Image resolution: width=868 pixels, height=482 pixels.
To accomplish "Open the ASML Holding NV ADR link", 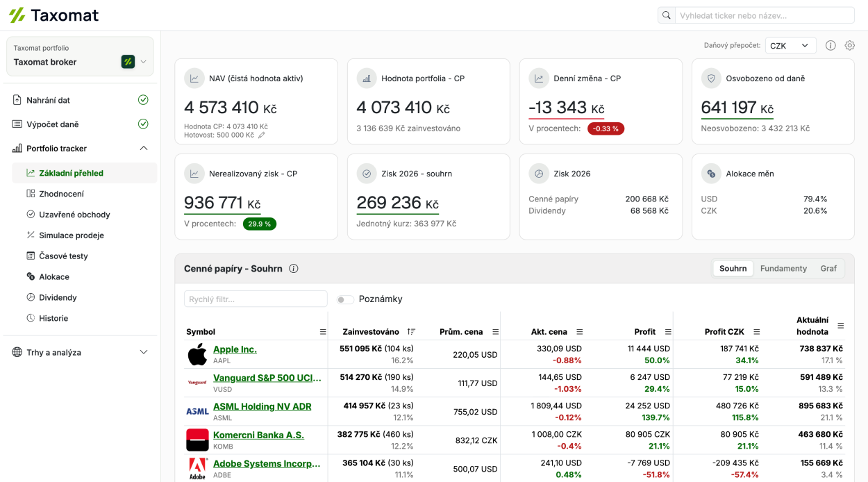I will pos(262,406).
